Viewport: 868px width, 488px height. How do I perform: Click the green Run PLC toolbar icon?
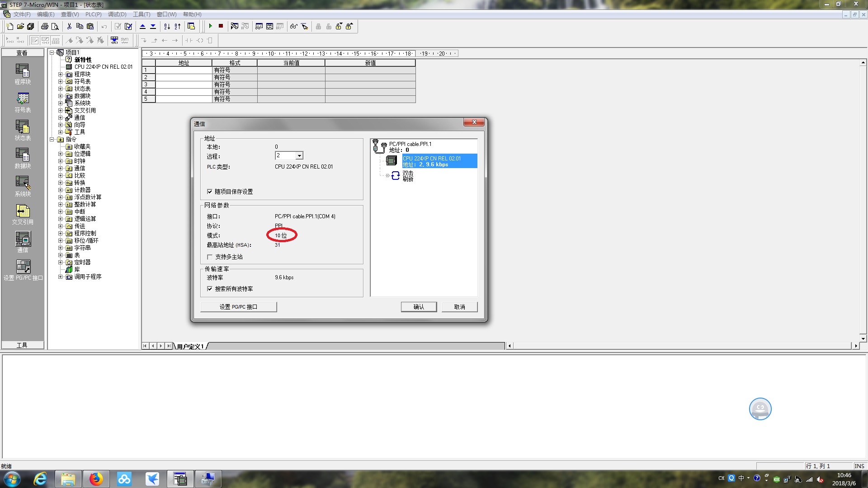pyautogui.click(x=210, y=26)
